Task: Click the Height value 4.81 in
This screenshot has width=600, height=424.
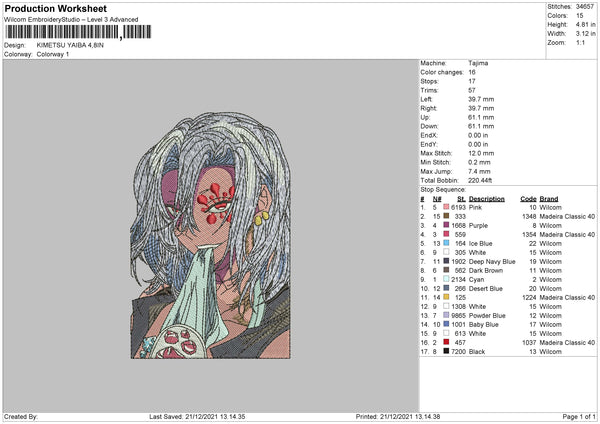Action: pyautogui.click(x=586, y=24)
